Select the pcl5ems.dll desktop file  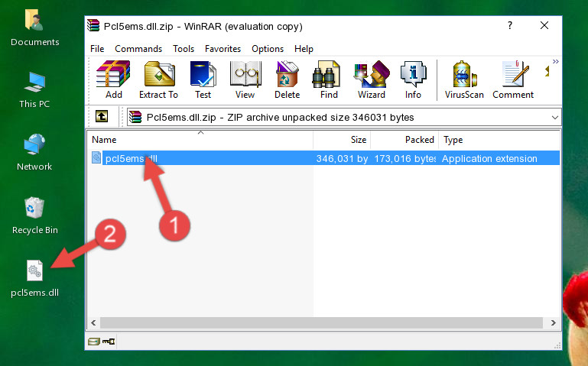point(34,279)
